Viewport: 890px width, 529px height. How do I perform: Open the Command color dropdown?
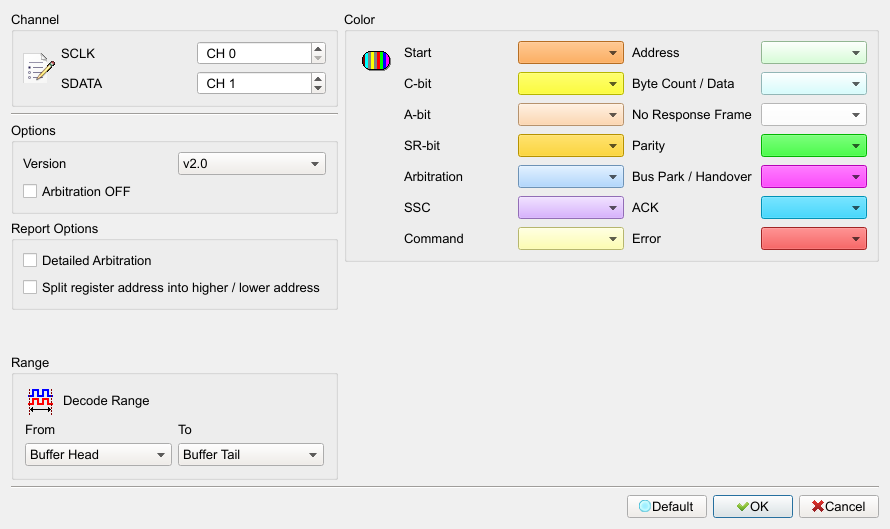[570, 239]
